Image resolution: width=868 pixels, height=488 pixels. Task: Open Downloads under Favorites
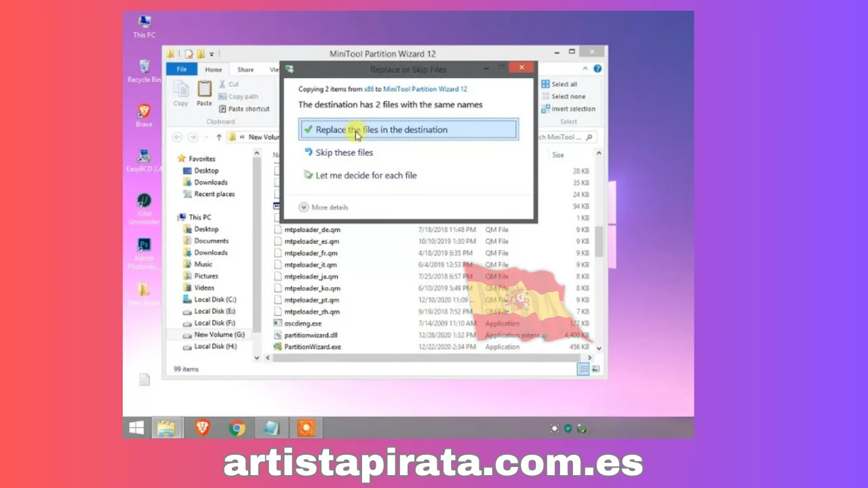coord(205,182)
